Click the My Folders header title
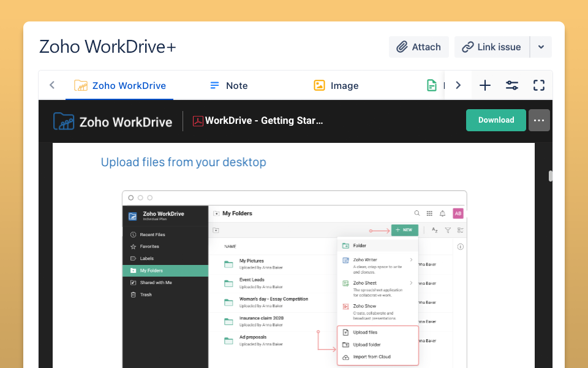 [238, 213]
